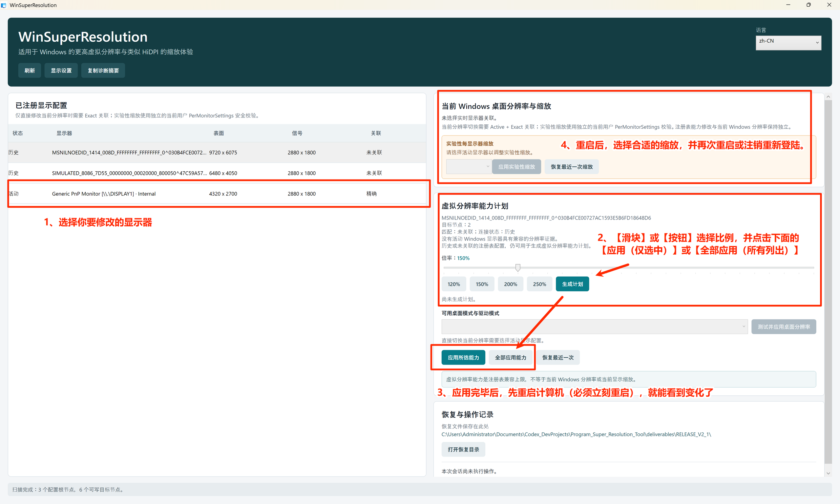840x504 pixels.
Task: Click the 精确 association cell
Action: (371, 194)
